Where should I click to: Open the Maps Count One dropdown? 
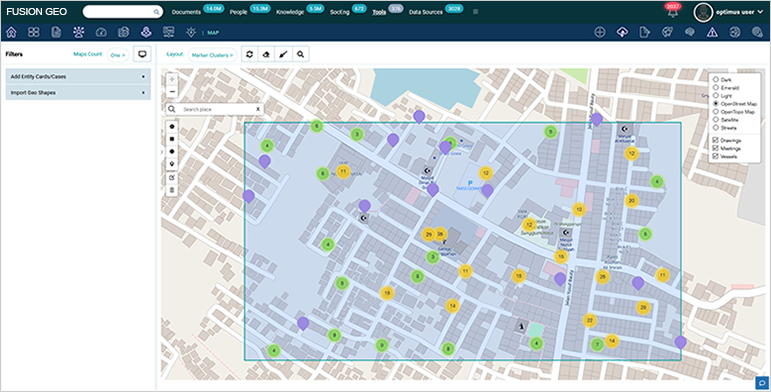[118, 55]
